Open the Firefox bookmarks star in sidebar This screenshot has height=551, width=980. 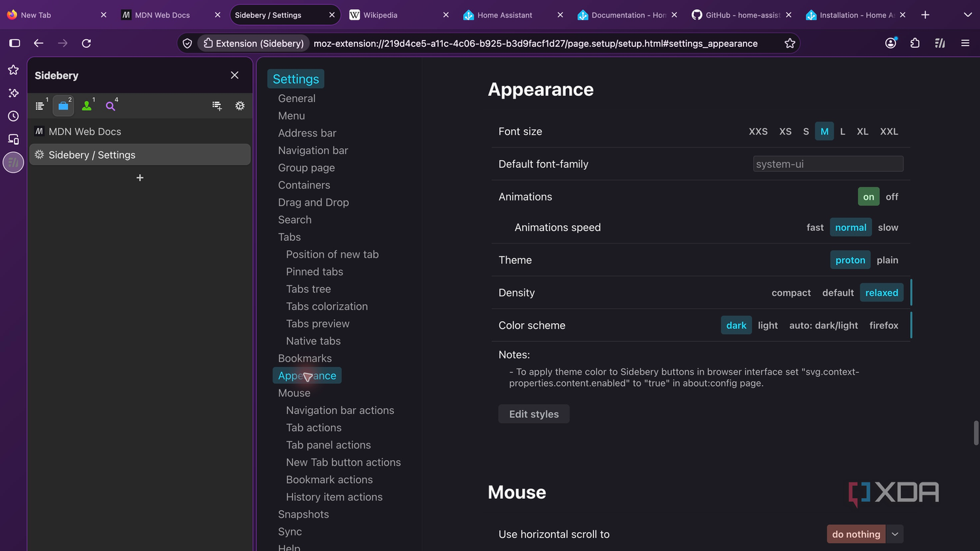(x=13, y=70)
